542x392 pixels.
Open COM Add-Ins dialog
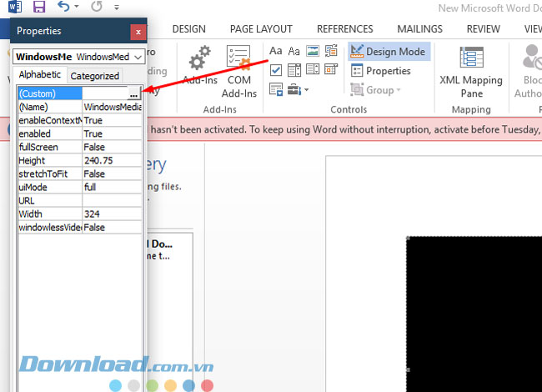(x=238, y=72)
